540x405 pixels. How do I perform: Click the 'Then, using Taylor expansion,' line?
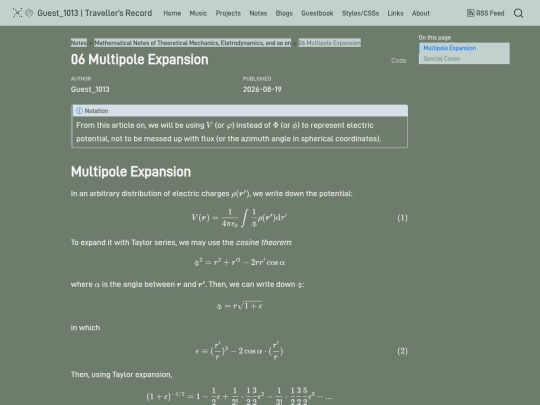pyautogui.click(x=122, y=375)
